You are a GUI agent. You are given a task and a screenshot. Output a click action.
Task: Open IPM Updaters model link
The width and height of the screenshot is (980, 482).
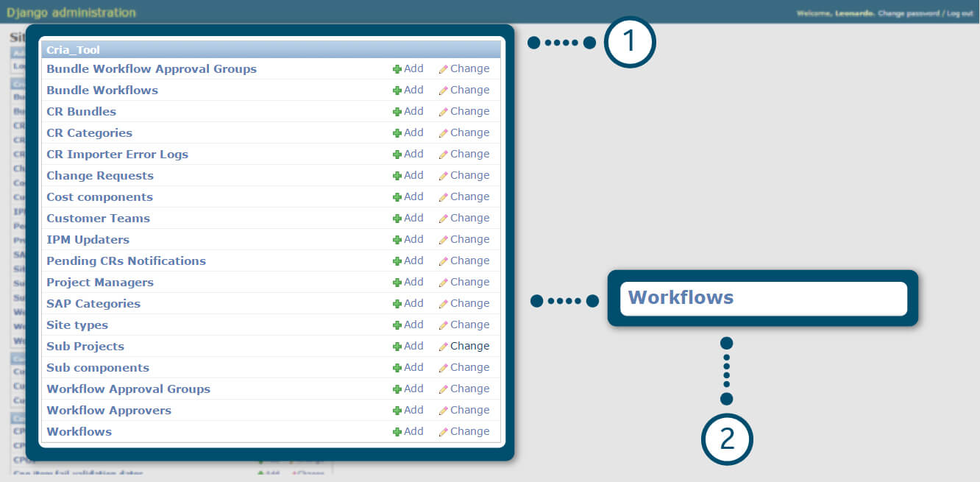88,240
